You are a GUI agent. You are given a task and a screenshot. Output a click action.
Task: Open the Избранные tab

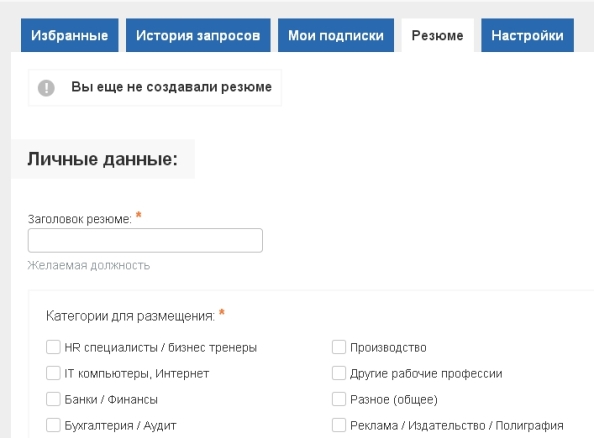click(70, 35)
